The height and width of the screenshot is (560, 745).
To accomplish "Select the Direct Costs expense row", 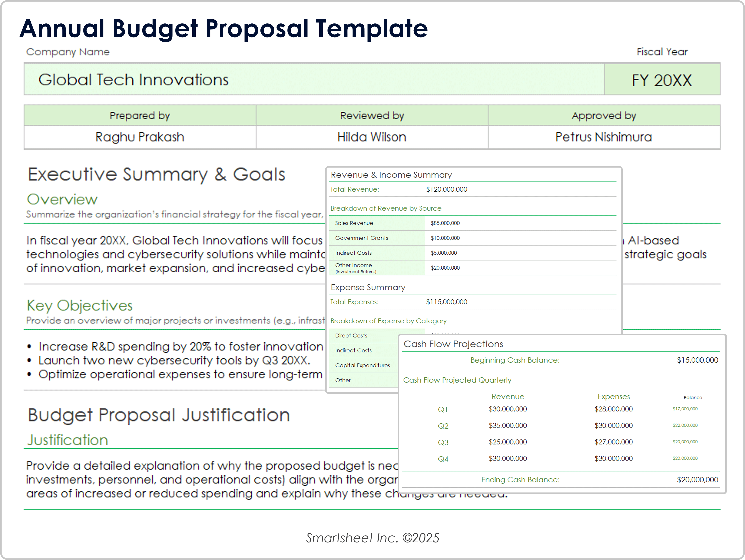I will tap(364, 336).
